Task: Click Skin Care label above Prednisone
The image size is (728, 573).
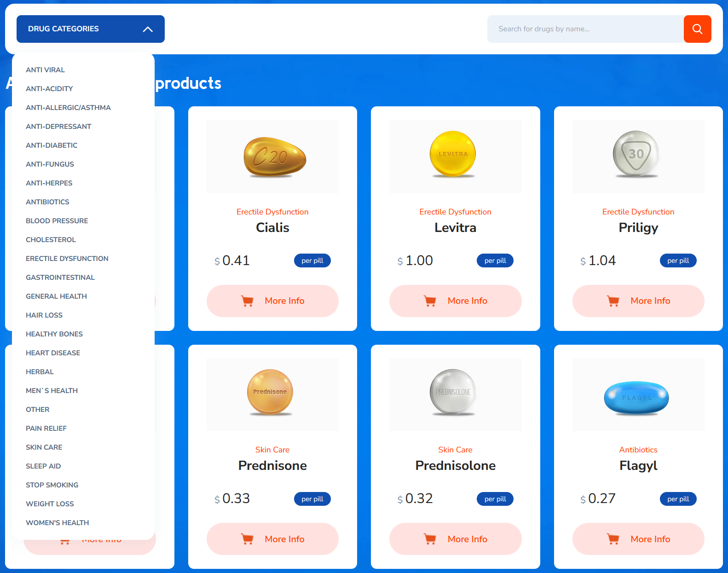Action: tap(272, 450)
